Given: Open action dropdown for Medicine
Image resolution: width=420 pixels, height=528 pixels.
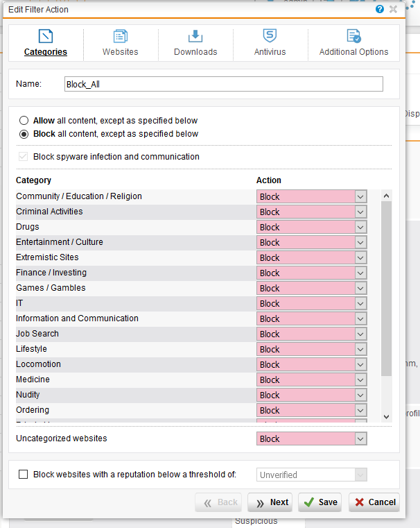Looking at the screenshot, I should [x=312, y=380].
